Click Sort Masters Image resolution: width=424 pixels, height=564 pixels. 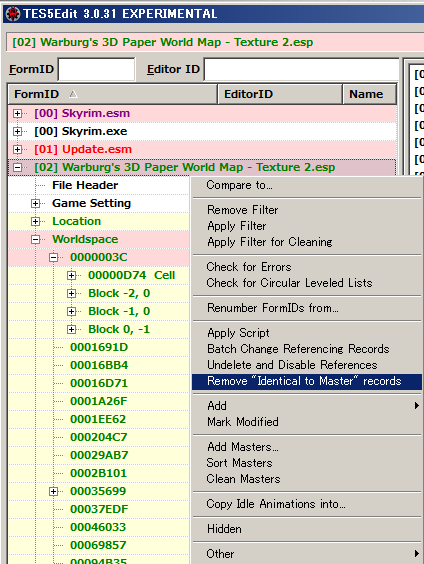[x=307, y=463]
